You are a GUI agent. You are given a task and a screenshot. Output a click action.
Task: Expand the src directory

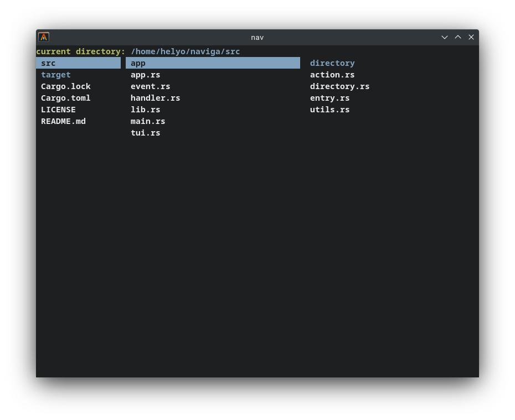pos(48,63)
